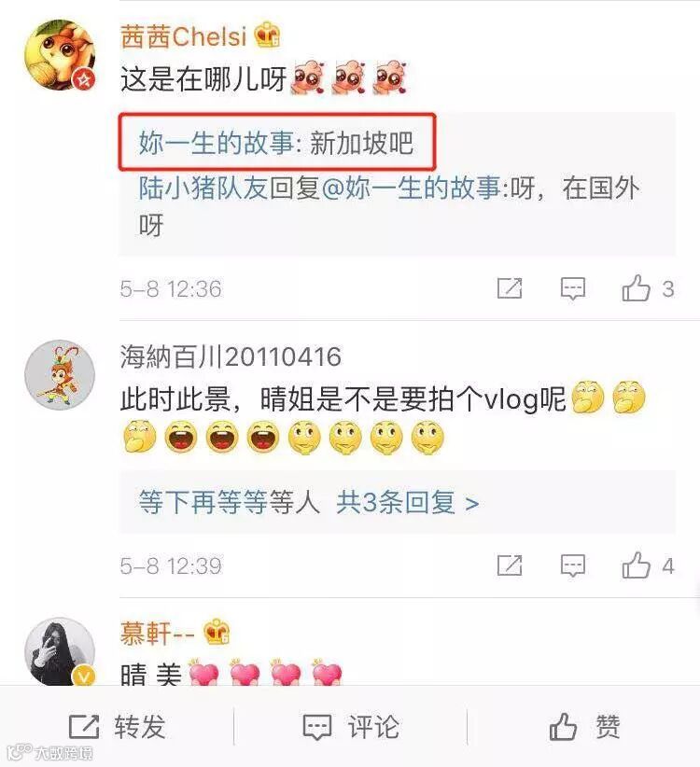Open username 茜茜Chelsi profile link
This screenshot has width=700, height=767.
[184, 36]
